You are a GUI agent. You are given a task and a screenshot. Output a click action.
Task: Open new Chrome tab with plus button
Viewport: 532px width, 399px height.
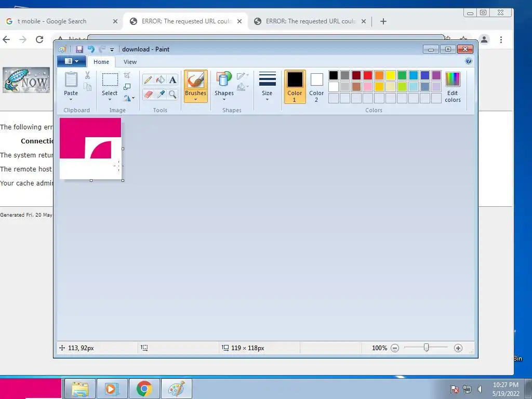(383, 21)
